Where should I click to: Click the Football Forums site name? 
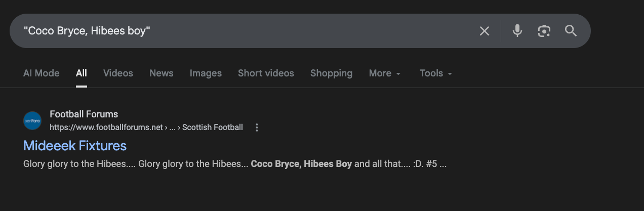tap(84, 114)
